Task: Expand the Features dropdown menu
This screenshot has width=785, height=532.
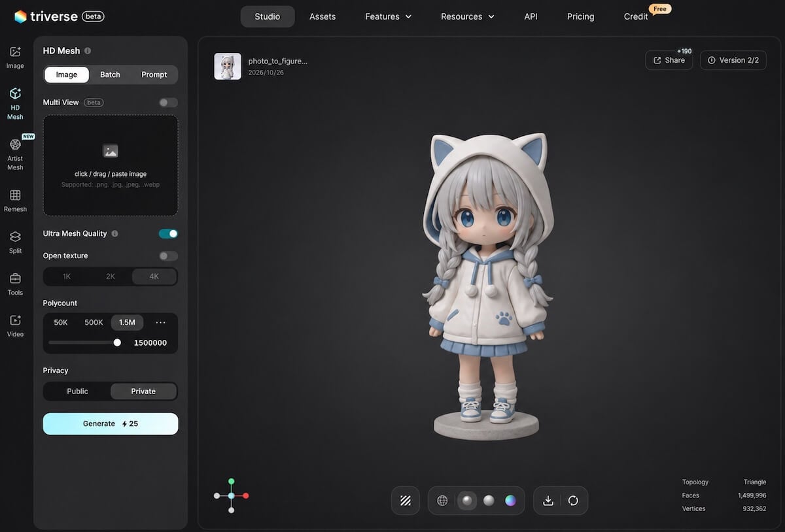Action: click(x=389, y=16)
